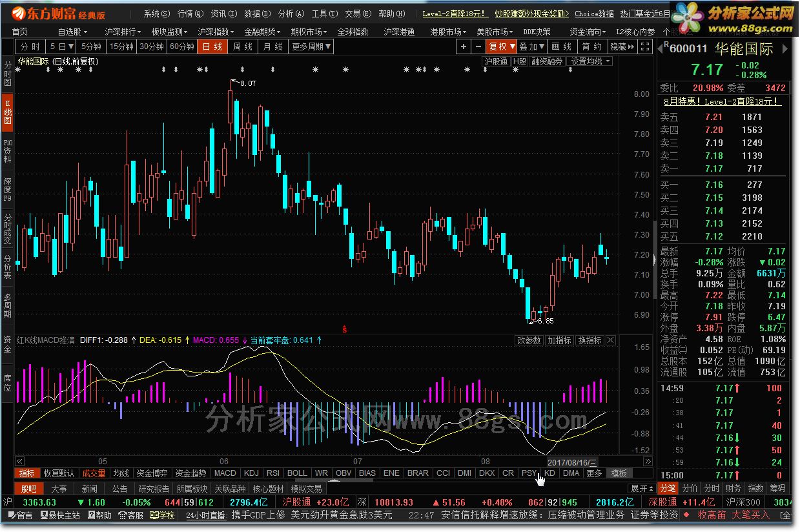
Task: Switch to 15分钟 period
Action: (x=121, y=46)
